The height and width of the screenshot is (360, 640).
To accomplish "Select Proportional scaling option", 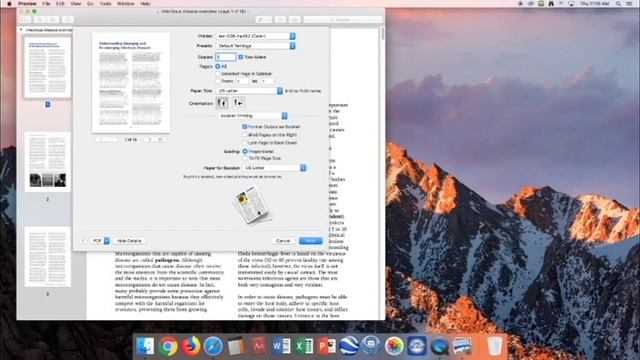I will [x=245, y=151].
